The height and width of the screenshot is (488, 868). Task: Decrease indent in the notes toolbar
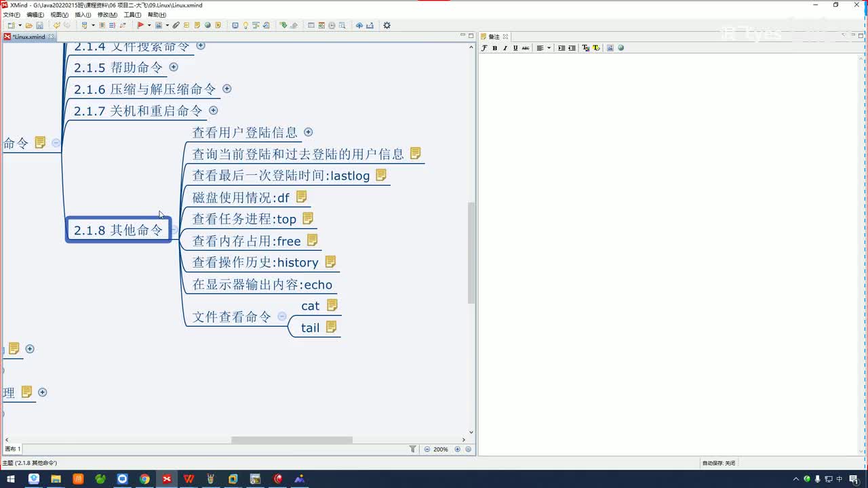(x=572, y=48)
